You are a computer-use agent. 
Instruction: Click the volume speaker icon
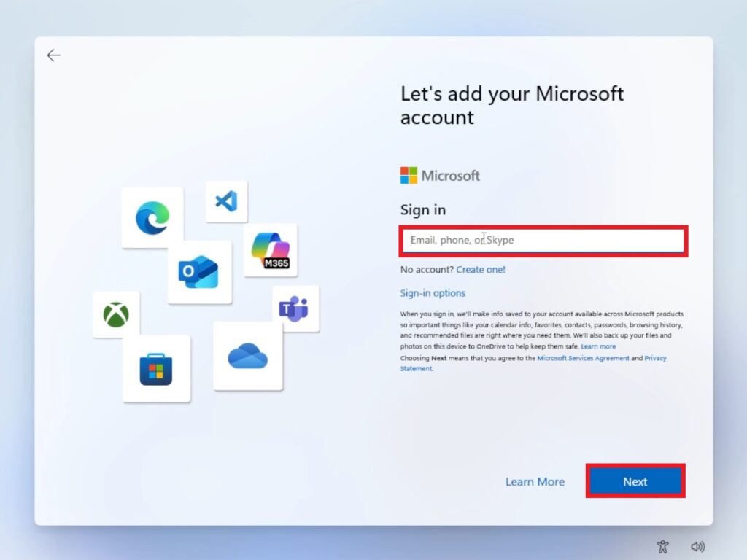pyautogui.click(x=698, y=546)
